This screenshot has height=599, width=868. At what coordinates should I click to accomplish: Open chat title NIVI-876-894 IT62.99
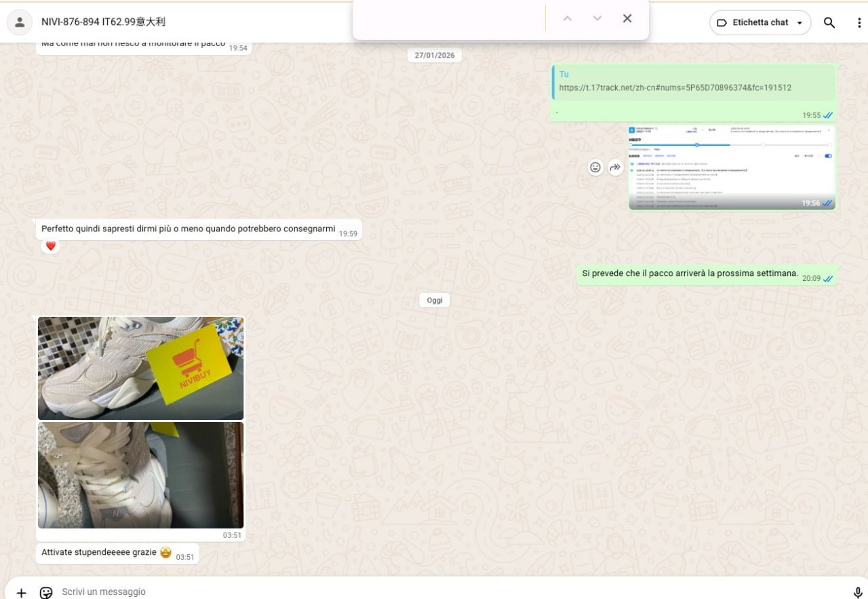pos(103,22)
